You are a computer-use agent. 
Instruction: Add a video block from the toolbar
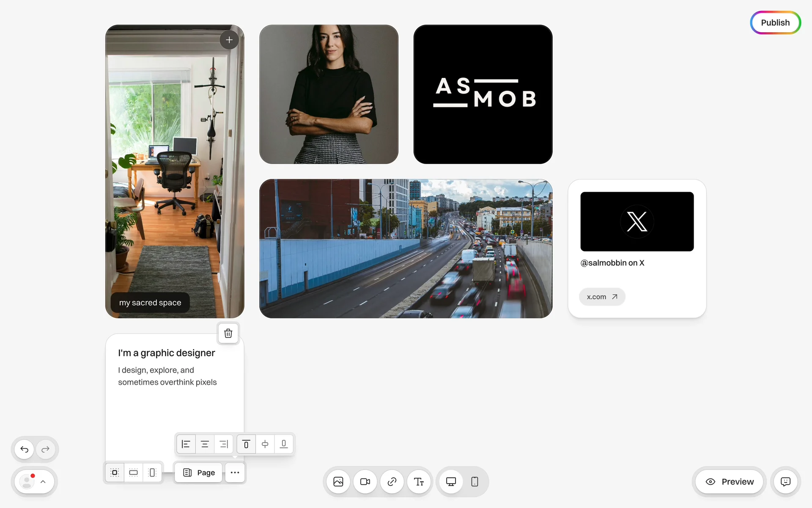pyautogui.click(x=365, y=482)
